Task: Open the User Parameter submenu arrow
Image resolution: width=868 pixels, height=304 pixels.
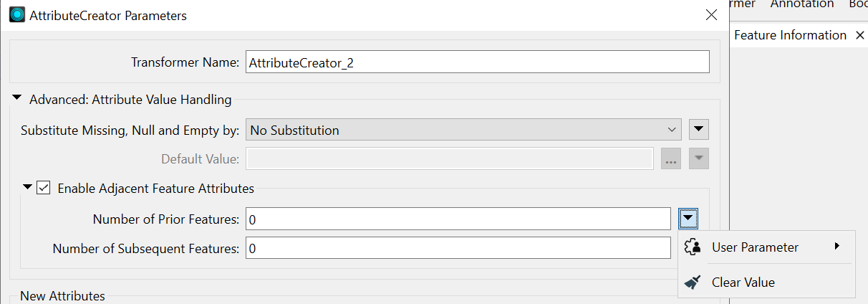Action: [x=837, y=247]
